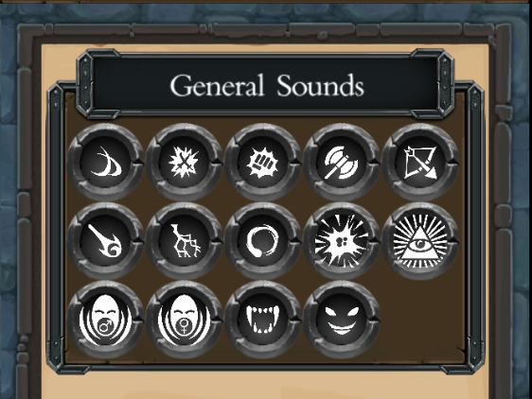Trigger the fanged monster bite sound
This screenshot has height=399, width=532.
point(262,320)
